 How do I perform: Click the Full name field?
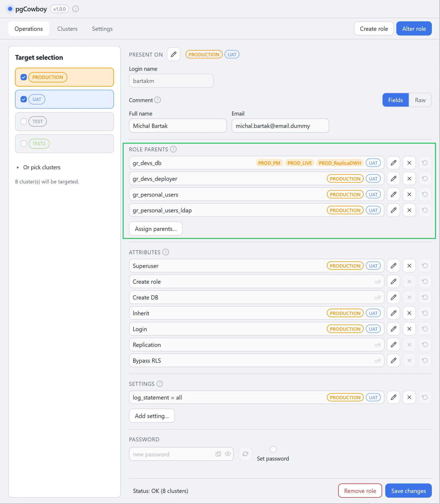click(178, 126)
